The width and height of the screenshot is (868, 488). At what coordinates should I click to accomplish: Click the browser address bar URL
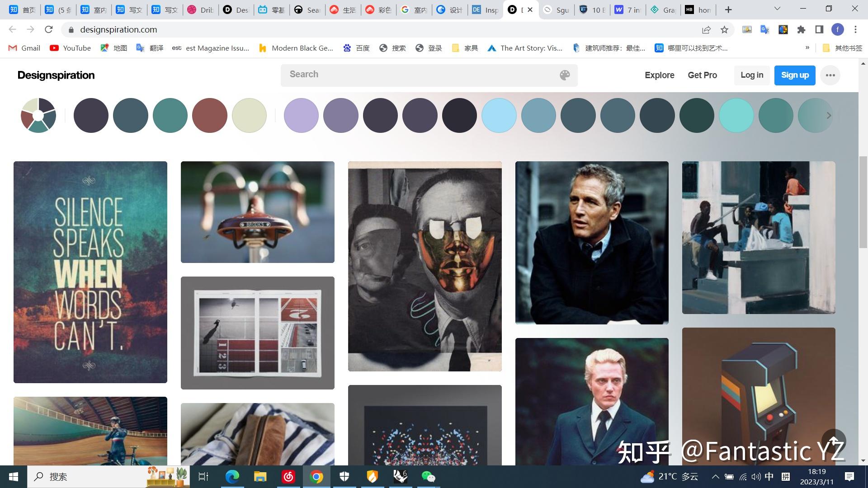pos(118,30)
